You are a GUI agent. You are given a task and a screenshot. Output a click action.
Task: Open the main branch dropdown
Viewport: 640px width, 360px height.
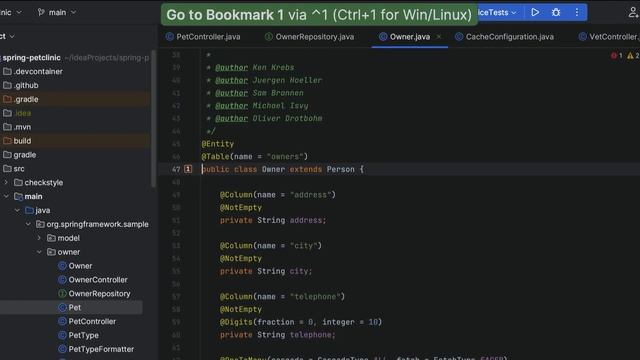coord(57,13)
